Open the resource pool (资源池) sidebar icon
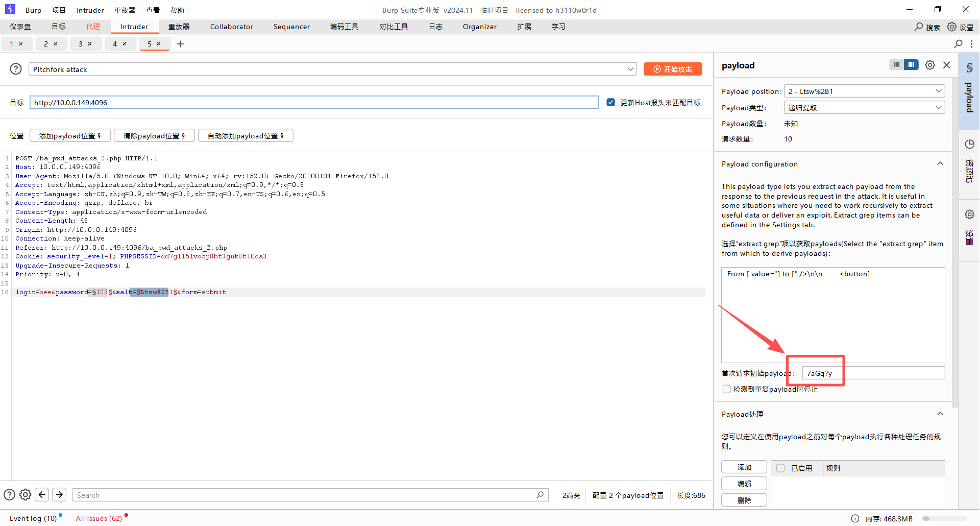This screenshot has width=980, height=526. 969,144
